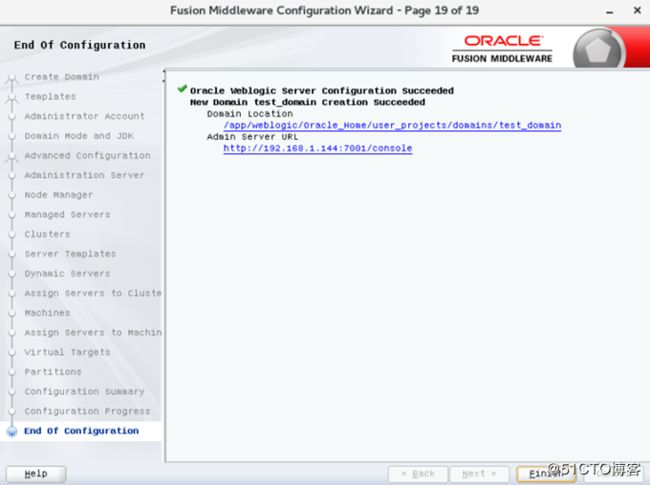Select Assign Servers to Clusters step
Viewport: 650px width, 485px height.
(x=93, y=293)
